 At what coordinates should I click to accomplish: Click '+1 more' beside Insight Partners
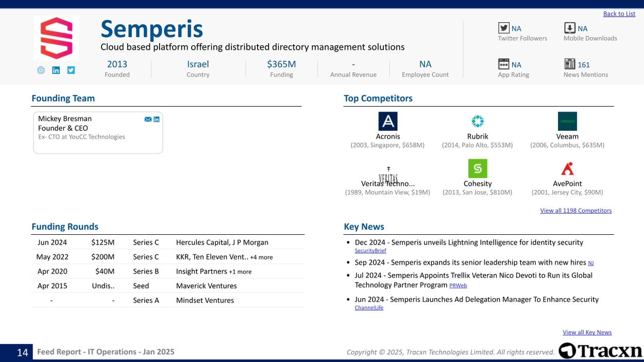click(240, 272)
